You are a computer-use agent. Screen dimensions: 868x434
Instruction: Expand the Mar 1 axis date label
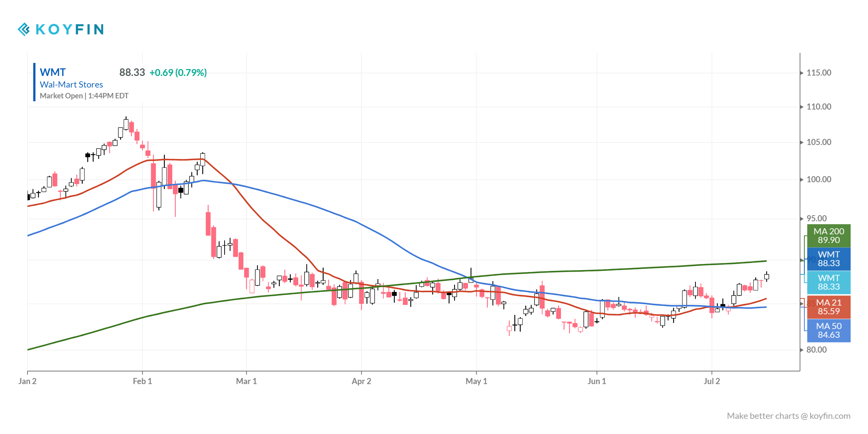point(246,381)
